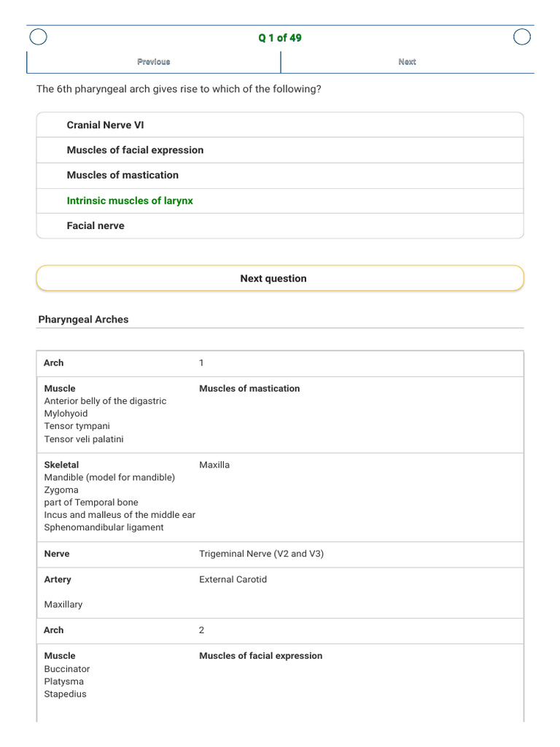Select the Arch 1 table row

pos(280,363)
